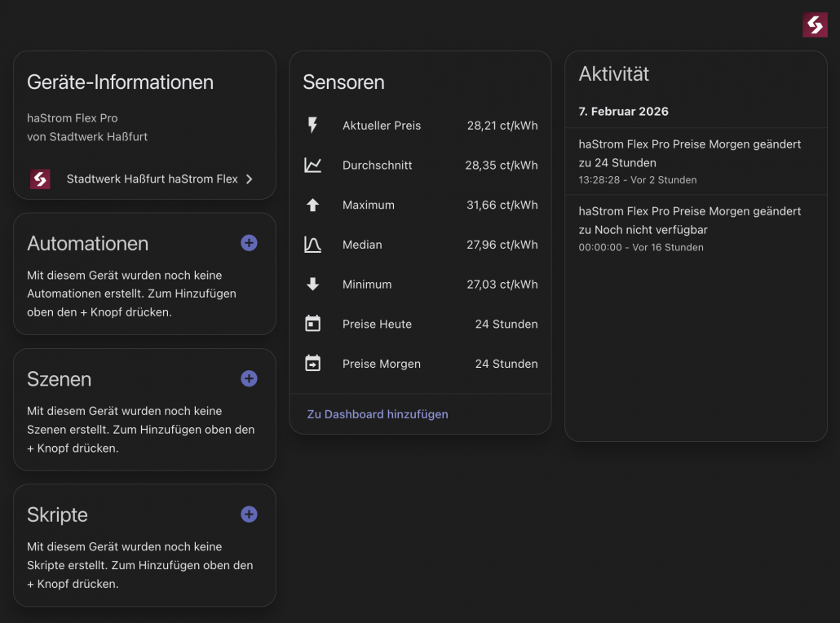The width and height of the screenshot is (840, 623).
Task: Click the down arrow icon for Minimum
Action: point(312,285)
